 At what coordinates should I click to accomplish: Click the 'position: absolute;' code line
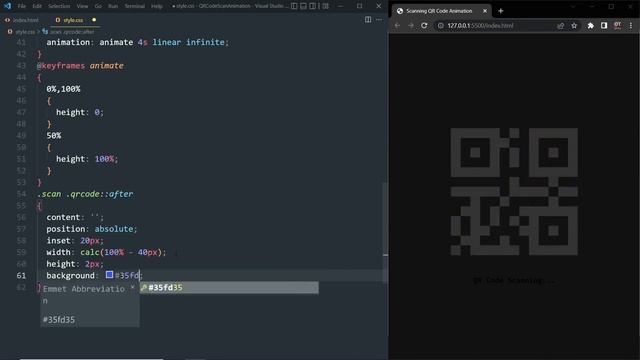pyautogui.click(x=91, y=229)
